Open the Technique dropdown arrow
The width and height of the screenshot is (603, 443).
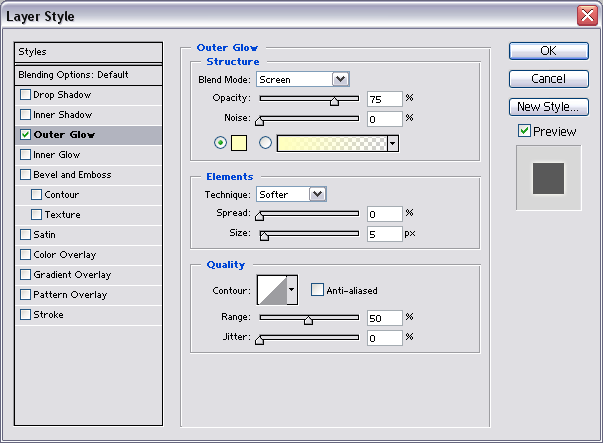(x=318, y=194)
